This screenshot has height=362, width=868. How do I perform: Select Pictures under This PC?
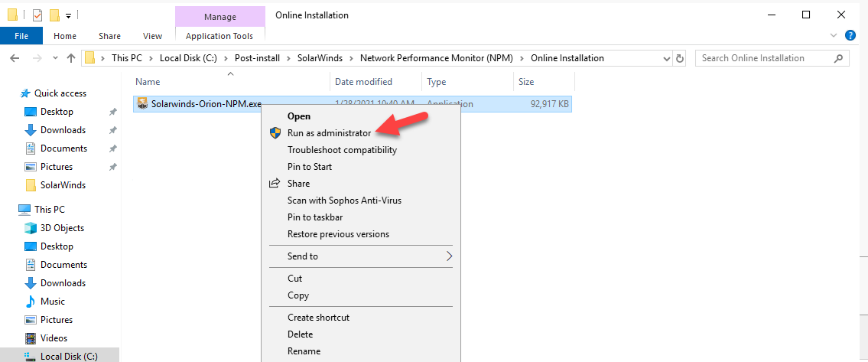click(x=57, y=320)
